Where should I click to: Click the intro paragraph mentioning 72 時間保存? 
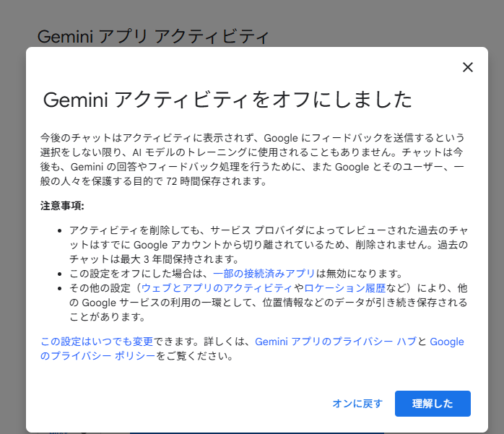tap(253, 159)
